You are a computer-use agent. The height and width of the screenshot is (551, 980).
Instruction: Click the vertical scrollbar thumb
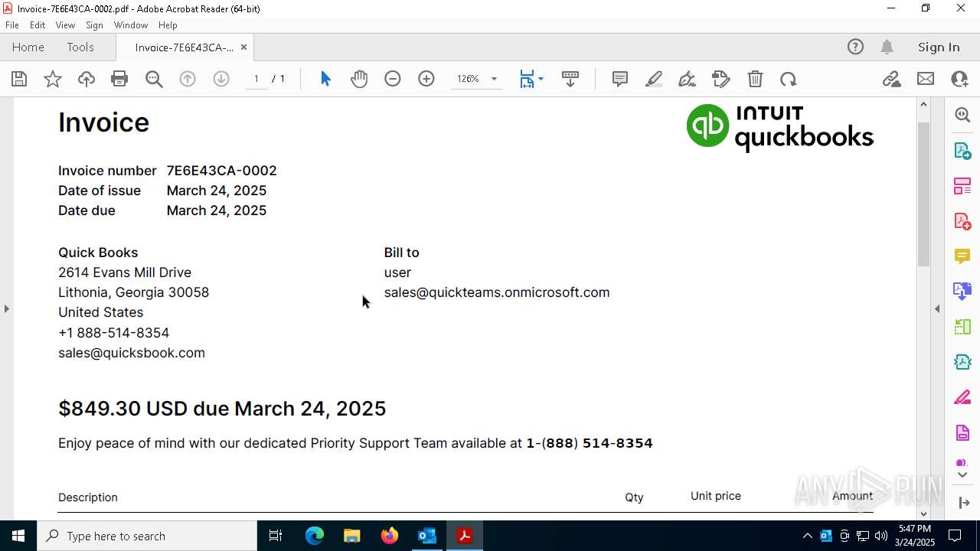pyautogui.click(x=923, y=194)
